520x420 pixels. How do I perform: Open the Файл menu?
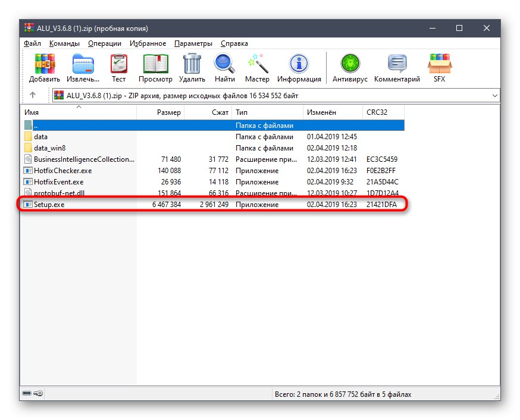[32, 43]
